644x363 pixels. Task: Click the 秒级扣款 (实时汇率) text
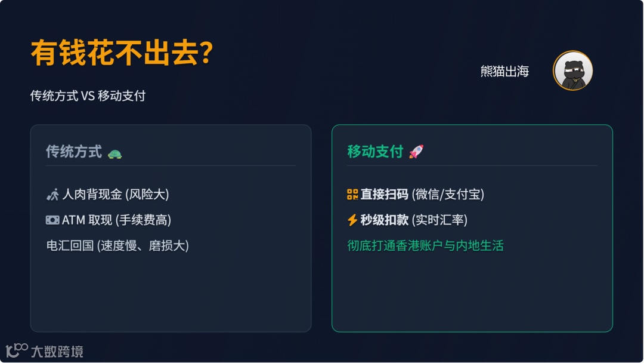(x=414, y=220)
